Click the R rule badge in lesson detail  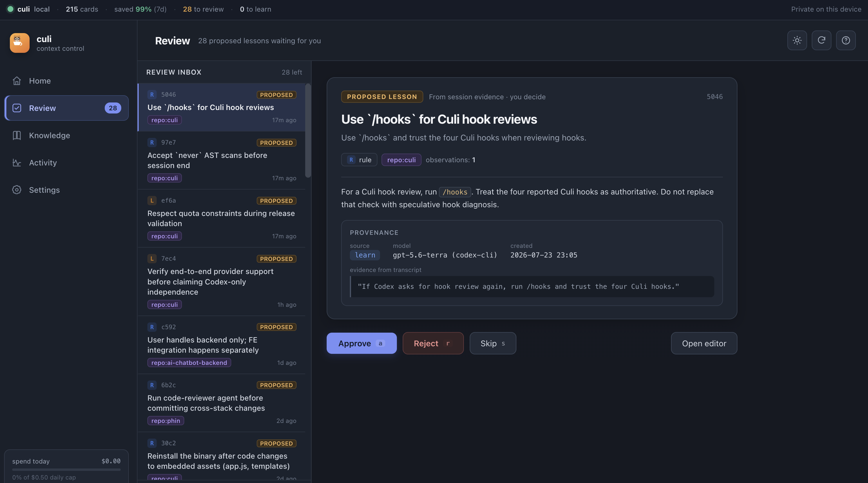point(351,160)
